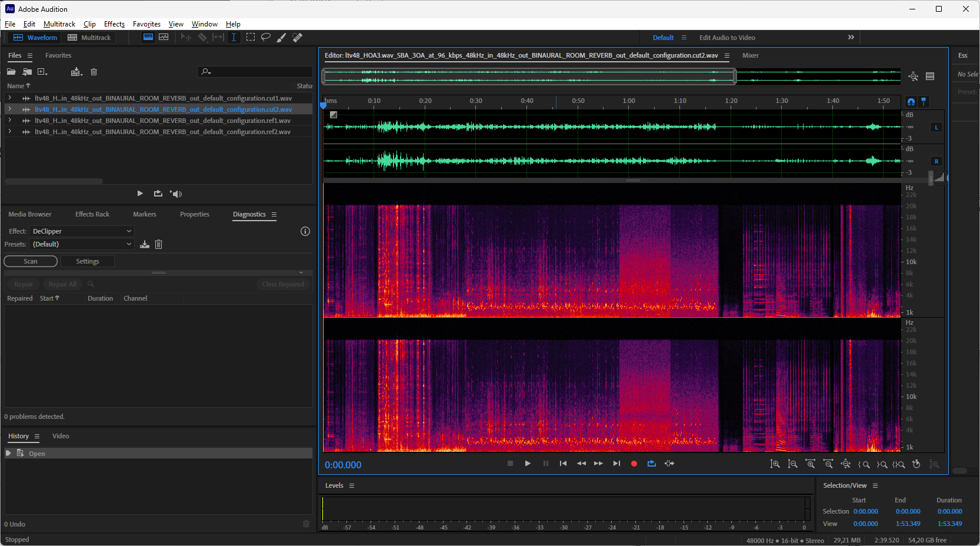Click the Skip Selection transport icon
Screen dimensions: 980x546
[x=669, y=464]
